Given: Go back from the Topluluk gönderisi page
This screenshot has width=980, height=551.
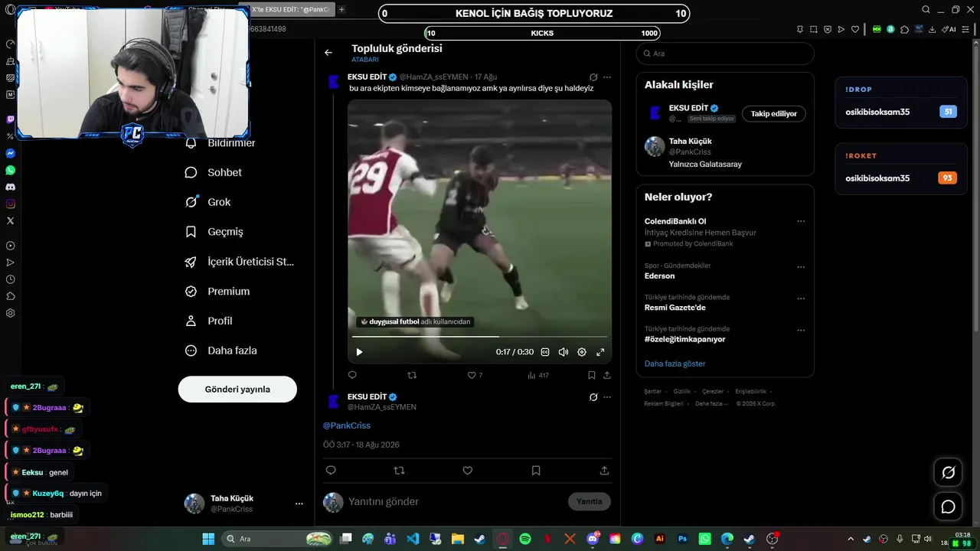Looking at the screenshot, I should coord(328,53).
